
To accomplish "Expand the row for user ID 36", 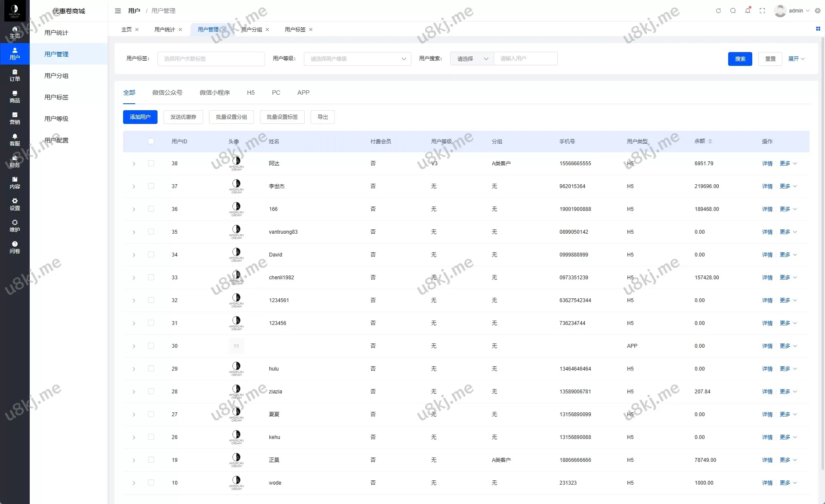I will [134, 209].
